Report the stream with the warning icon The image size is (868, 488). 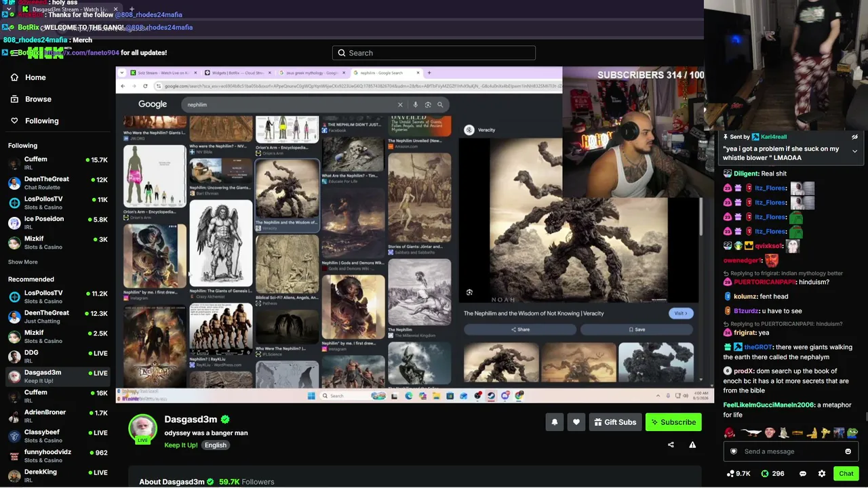(692, 445)
